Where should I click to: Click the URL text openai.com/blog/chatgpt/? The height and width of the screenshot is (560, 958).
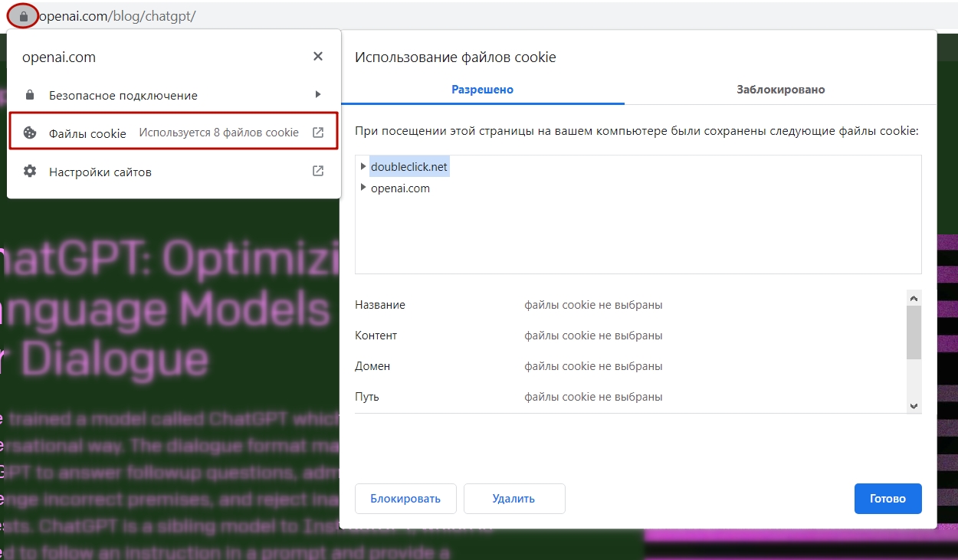point(117,15)
